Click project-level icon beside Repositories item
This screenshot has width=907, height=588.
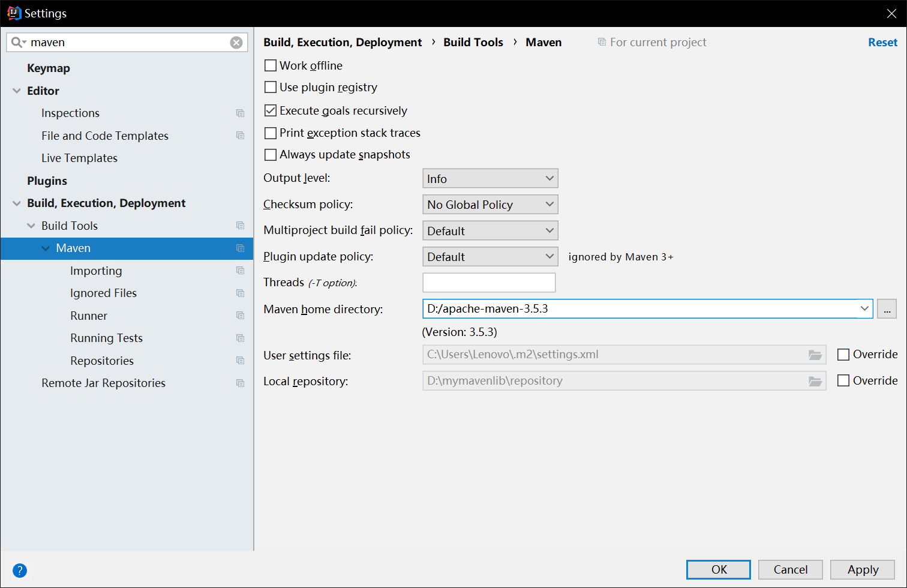coord(240,361)
